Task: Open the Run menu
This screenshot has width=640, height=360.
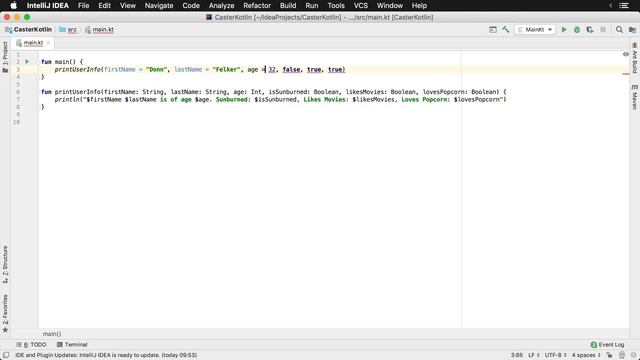Action: 312,6
